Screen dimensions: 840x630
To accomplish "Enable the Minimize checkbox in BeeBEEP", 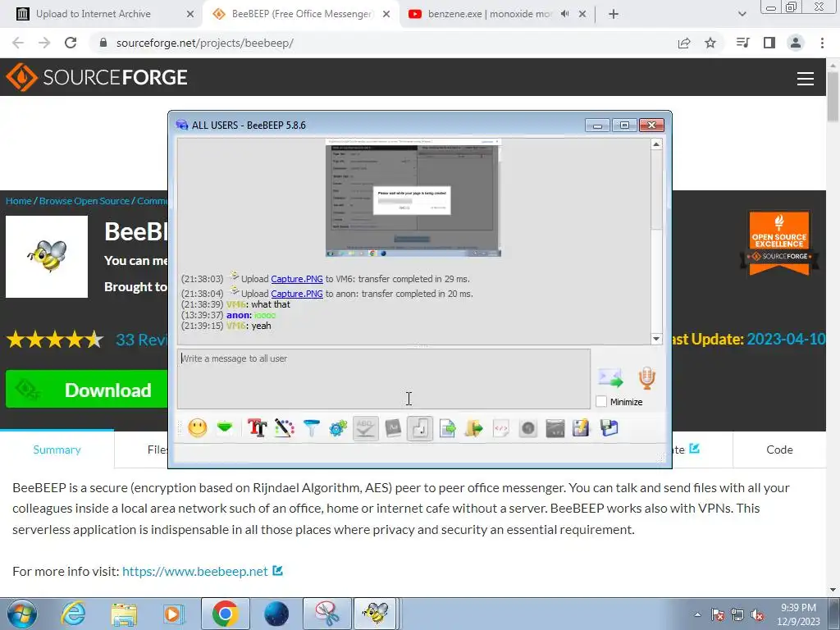I will [x=601, y=402].
